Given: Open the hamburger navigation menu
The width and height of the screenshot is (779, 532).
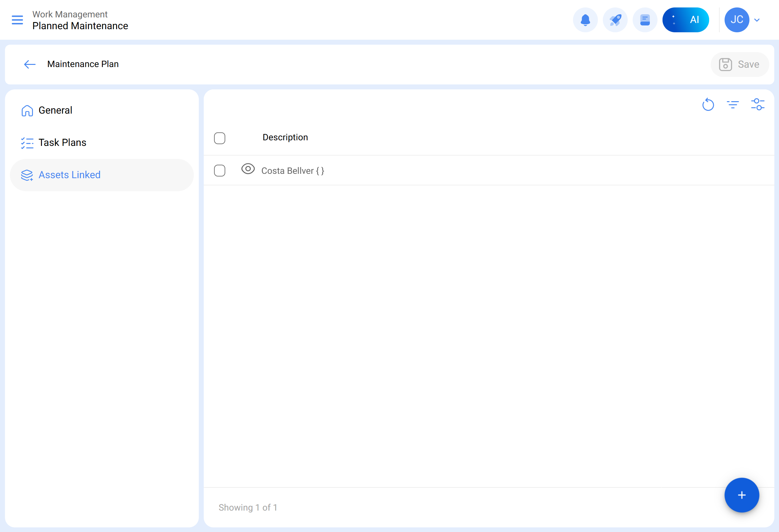Looking at the screenshot, I should pos(17,20).
